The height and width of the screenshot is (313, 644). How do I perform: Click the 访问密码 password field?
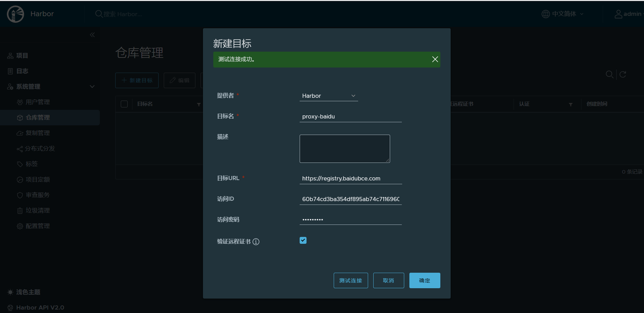[351, 219]
